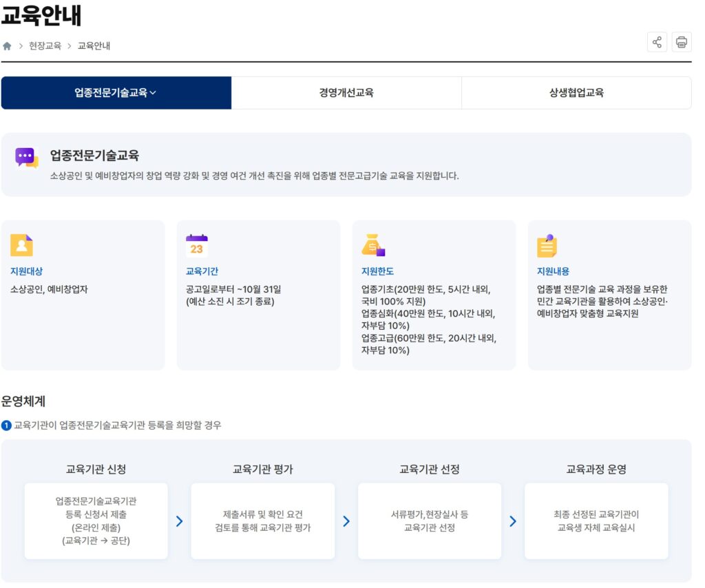Image resolution: width=705 pixels, height=588 pixels.
Task: Click the 최종 선정된 교육기관이 box
Action: (x=596, y=521)
